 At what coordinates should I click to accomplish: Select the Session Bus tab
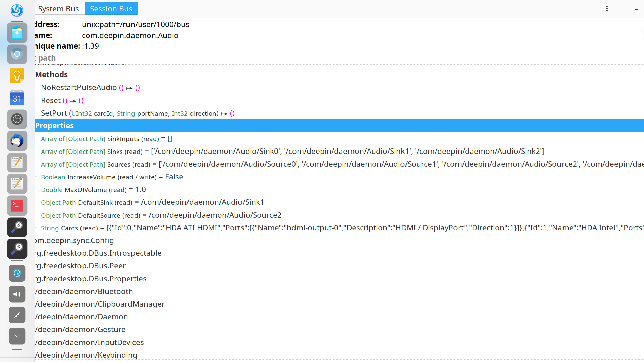click(111, 9)
